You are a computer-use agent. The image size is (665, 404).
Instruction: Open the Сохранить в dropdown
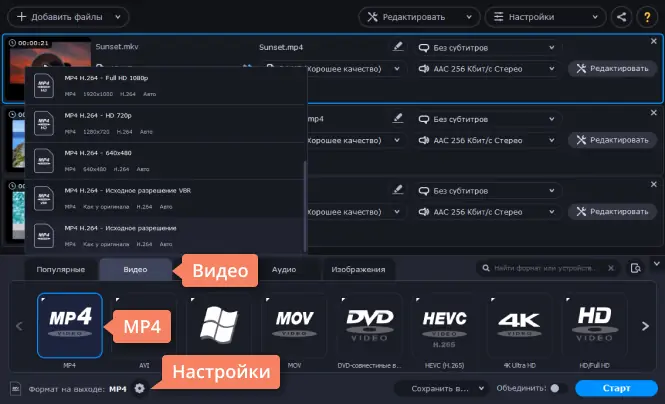[x=441, y=388]
